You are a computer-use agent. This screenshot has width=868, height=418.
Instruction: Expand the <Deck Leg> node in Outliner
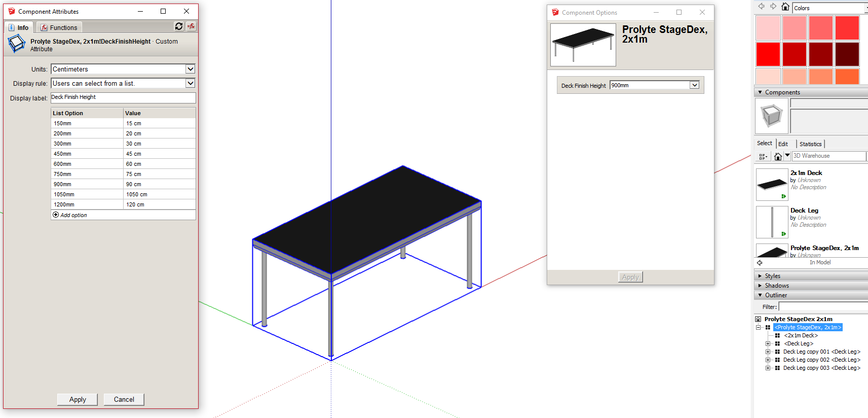click(x=768, y=343)
